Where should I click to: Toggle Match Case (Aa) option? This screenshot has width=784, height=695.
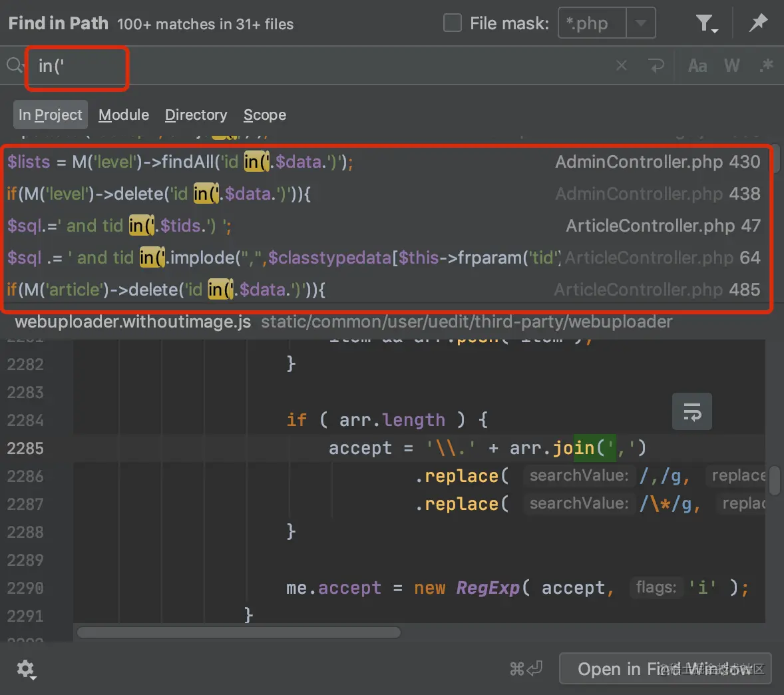pos(697,65)
